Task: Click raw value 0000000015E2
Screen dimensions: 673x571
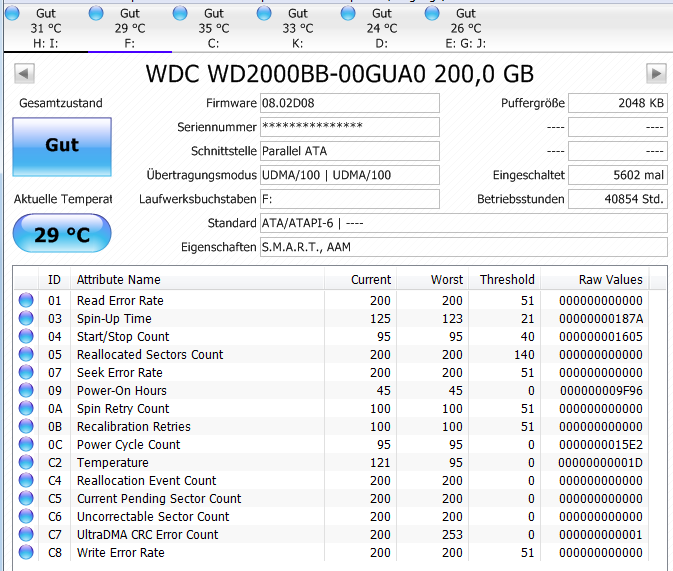Action: (601, 445)
